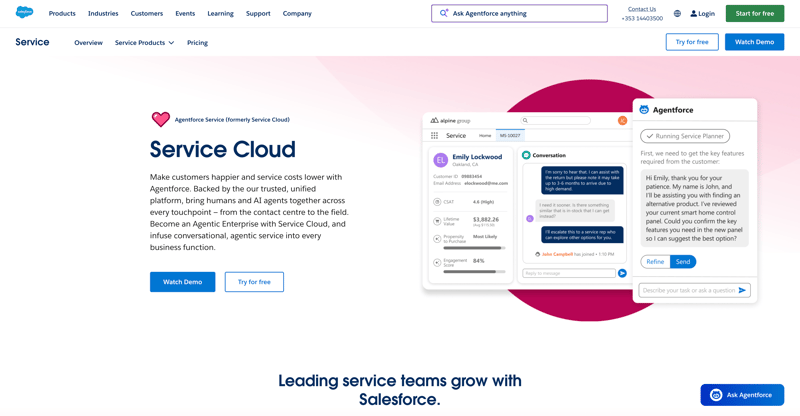This screenshot has height=416, width=800.
Task: Click Watch Demo in the sub-navigation bar
Action: 754,42
